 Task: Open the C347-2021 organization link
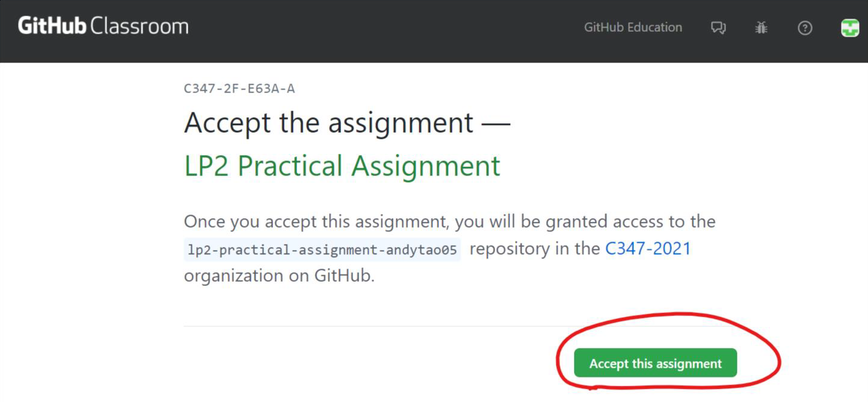pyautogui.click(x=648, y=249)
